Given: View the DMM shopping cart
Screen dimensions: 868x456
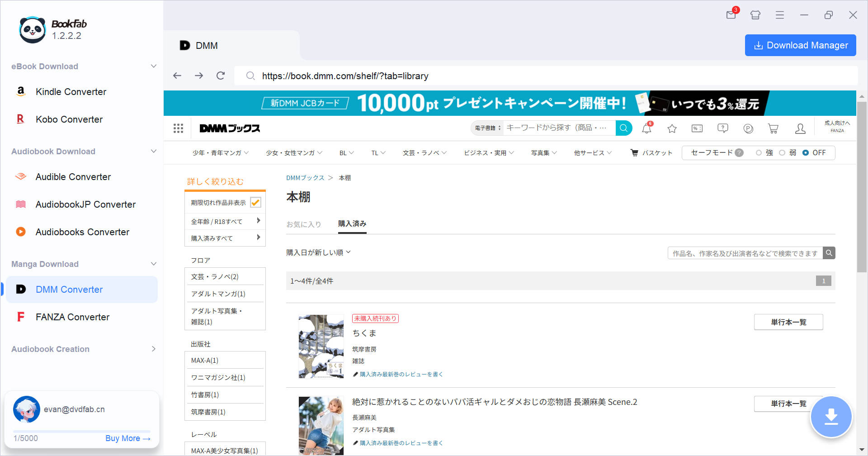Looking at the screenshot, I should tap(773, 128).
